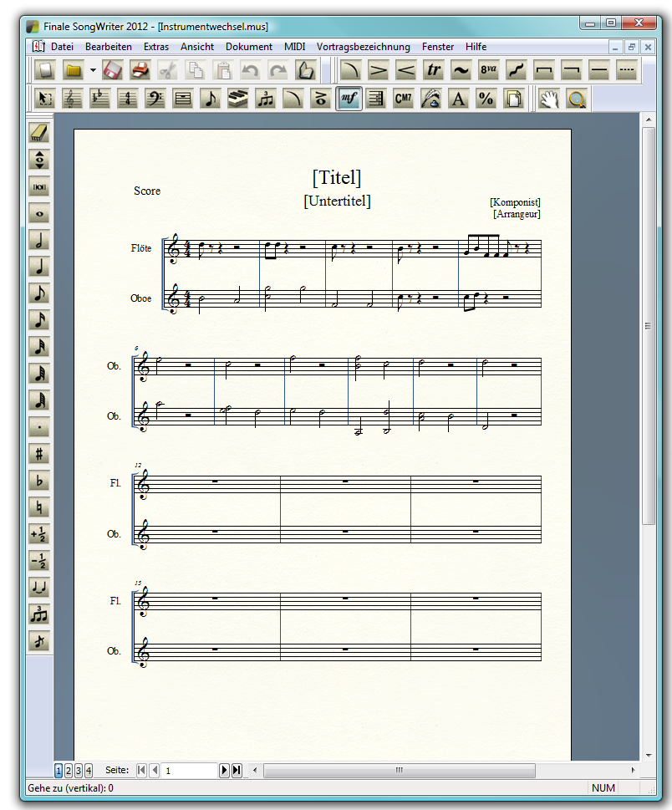Activate the CM7 Chord tool

pos(404,98)
